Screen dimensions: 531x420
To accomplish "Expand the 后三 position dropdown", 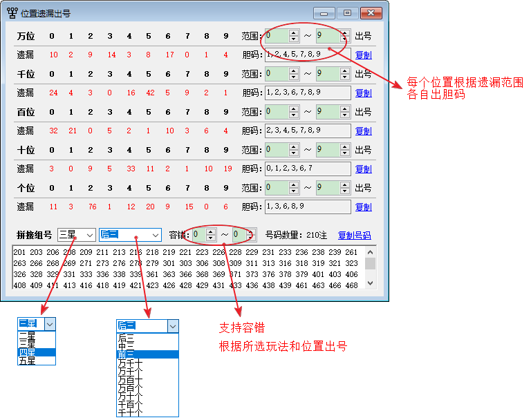I will coord(154,236).
